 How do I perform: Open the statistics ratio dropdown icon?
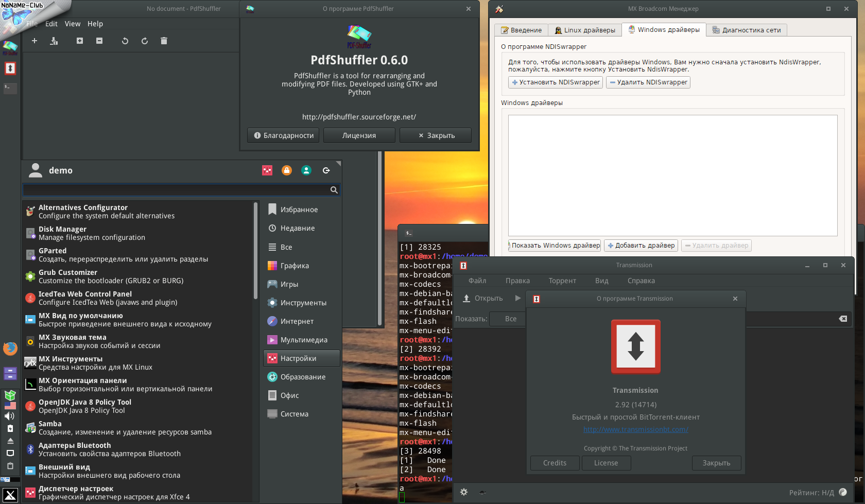point(843,492)
